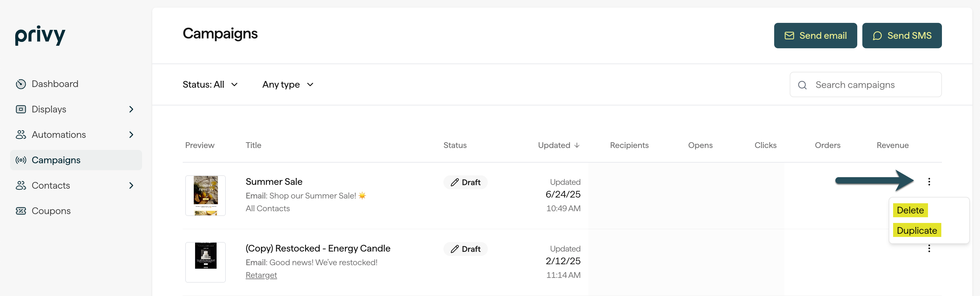Viewport: 980px width, 296px height.
Task: Expand the Automations submenu chevron
Action: point(131,135)
